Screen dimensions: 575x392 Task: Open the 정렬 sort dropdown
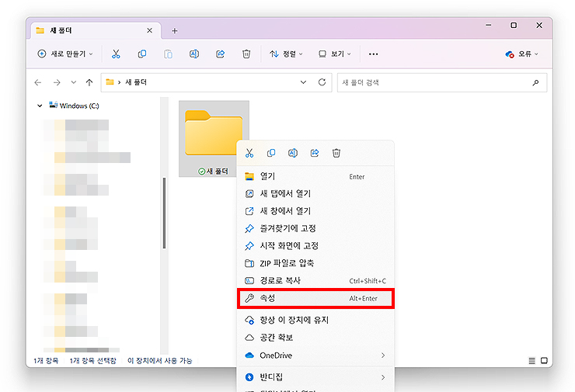coord(286,54)
